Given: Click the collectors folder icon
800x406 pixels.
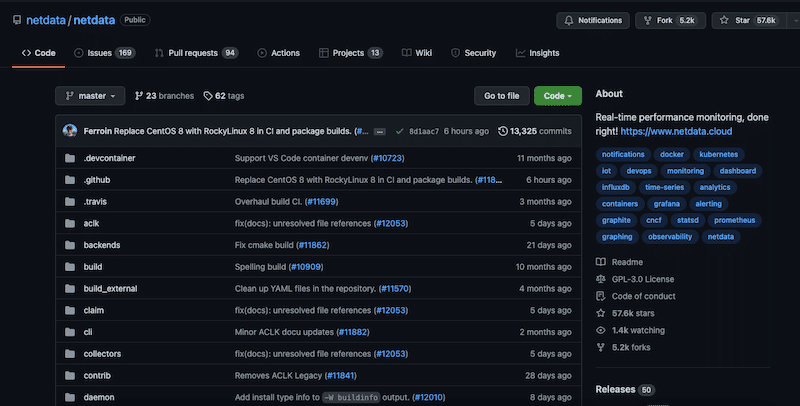Looking at the screenshot, I should pyautogui.click(x=70, y=354).
